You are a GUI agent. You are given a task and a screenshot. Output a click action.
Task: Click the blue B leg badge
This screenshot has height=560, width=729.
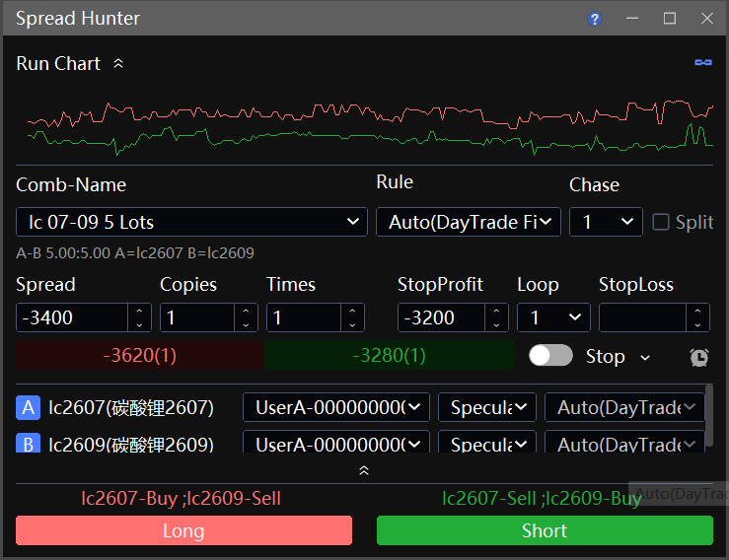(x=28, y=443)
